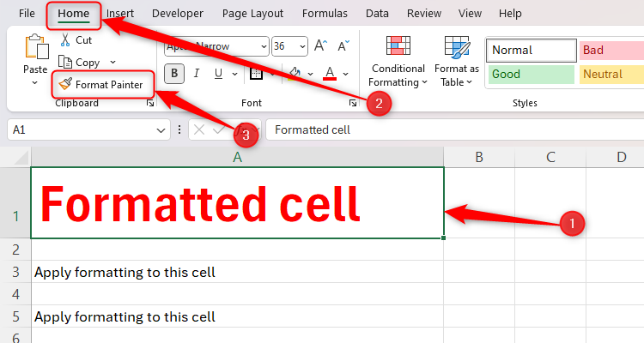Apply red font color button
The width and height of the screenshot is (644, 343).
tap(330, 74)
